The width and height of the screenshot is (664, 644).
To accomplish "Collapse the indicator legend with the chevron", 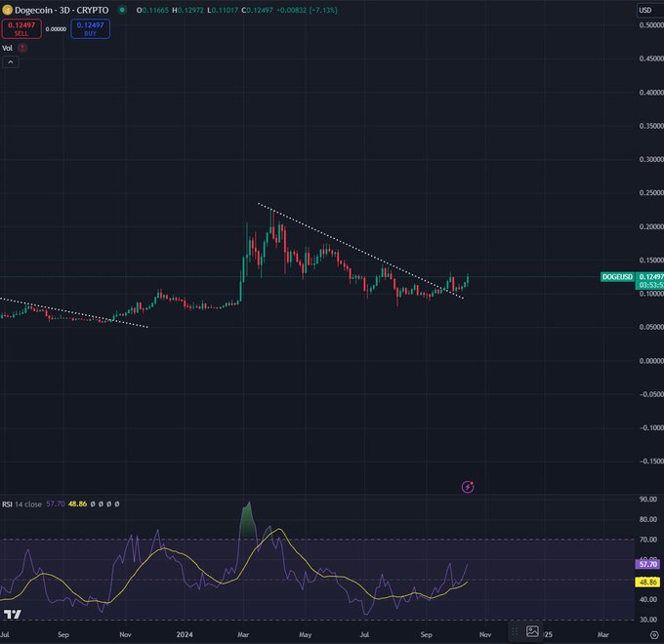I will pyautogui.click(x=11, y=62).
